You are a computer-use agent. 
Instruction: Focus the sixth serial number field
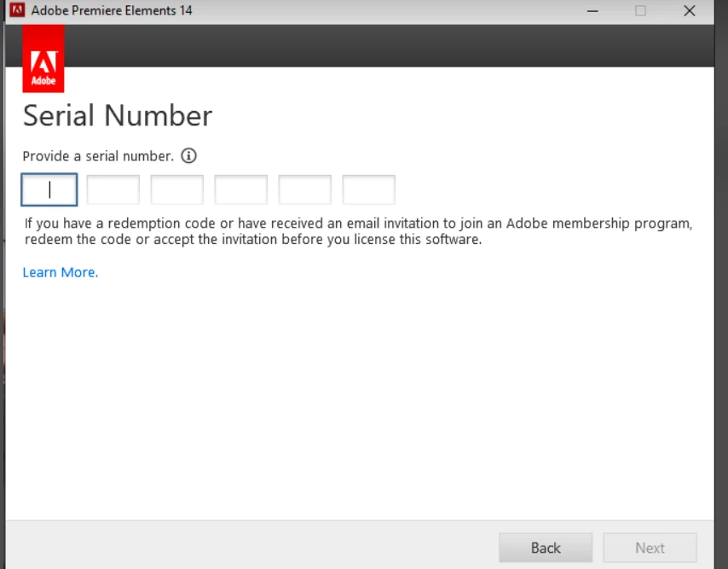point(368,189)
